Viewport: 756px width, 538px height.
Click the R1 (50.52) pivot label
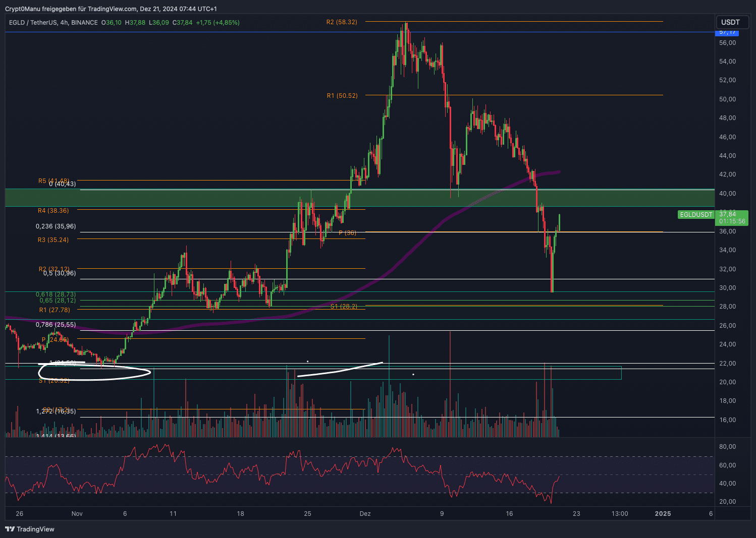[342, 96]
